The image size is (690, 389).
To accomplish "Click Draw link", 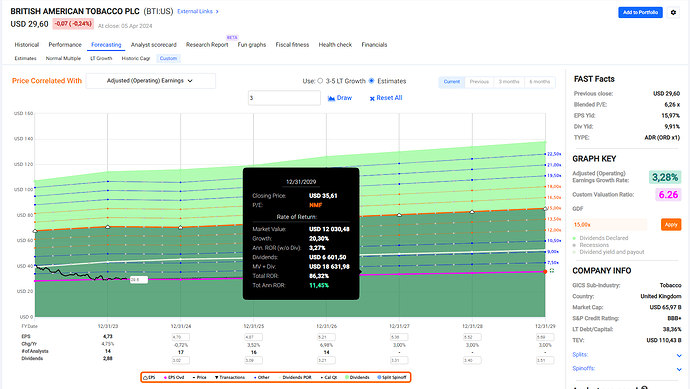I will coord(344,98).
